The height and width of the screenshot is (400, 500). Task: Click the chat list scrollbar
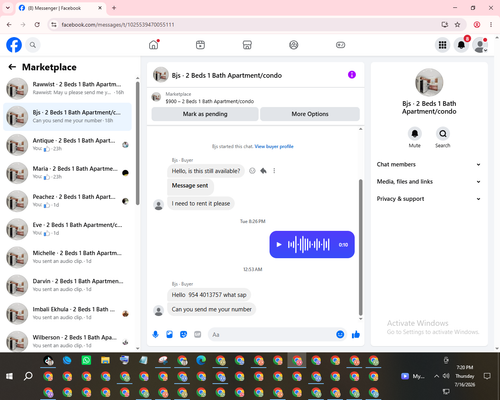pos(138,143)
